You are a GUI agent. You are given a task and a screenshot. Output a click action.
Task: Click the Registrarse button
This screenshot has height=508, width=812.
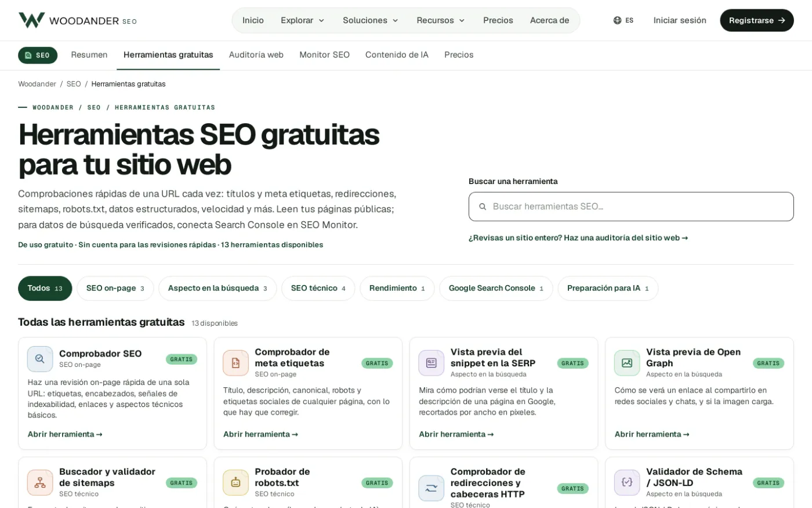point(756,20)
